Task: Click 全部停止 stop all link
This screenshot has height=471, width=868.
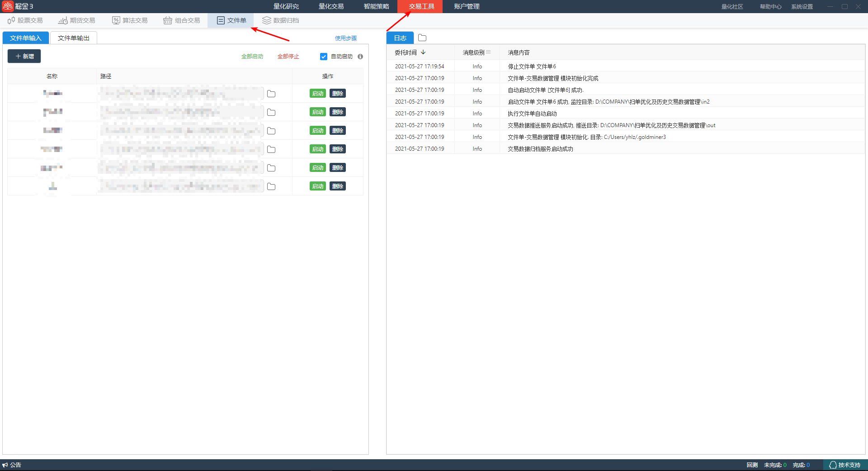Action: (x=288, y=57)
